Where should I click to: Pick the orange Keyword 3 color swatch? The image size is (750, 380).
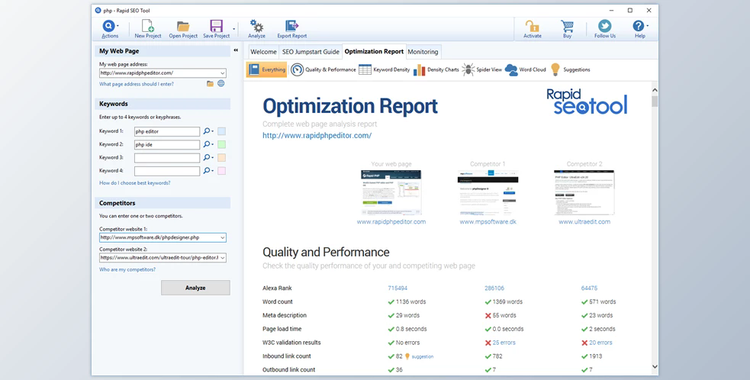(x=221, y=157)
